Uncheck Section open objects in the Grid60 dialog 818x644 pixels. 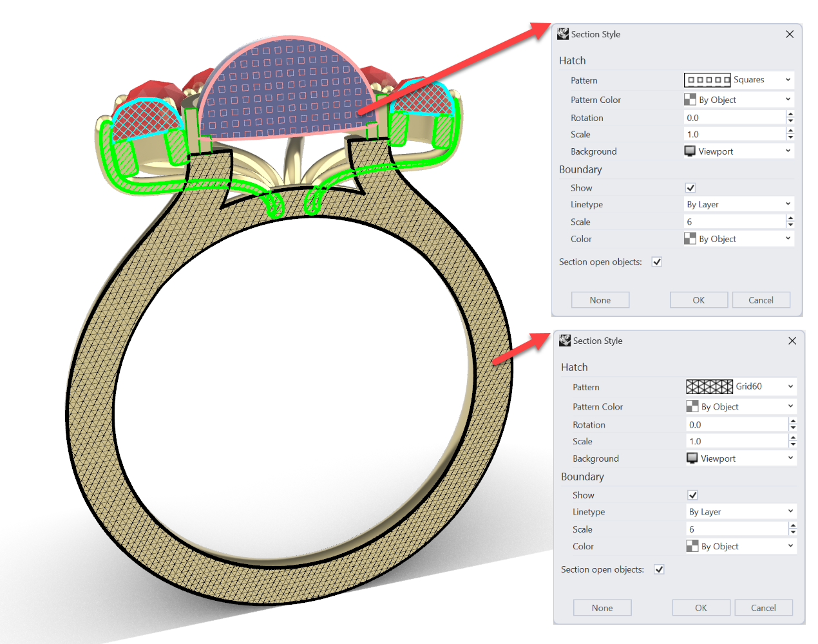(659, 569)
